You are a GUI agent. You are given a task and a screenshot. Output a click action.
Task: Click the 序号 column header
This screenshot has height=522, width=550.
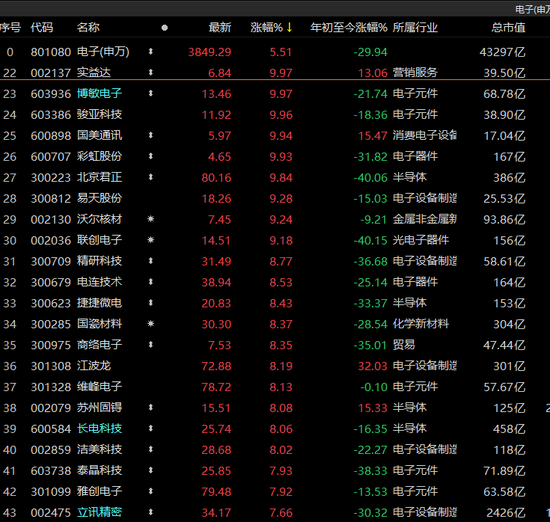(10, 27)
